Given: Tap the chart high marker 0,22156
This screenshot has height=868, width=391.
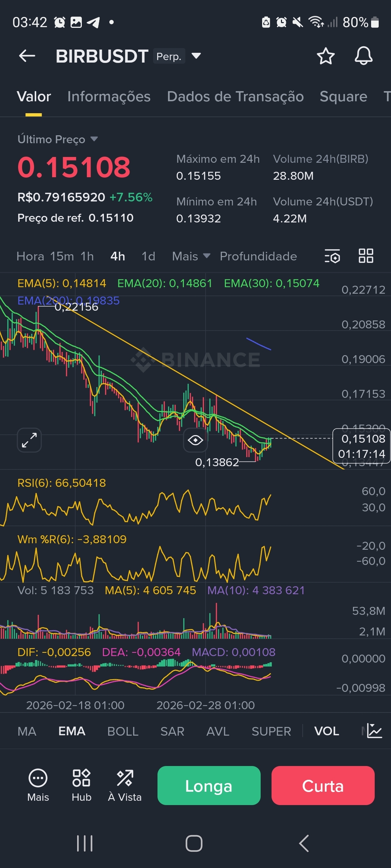Looking at the screenshot, I should pyautogui.click(x=76, y=307).
